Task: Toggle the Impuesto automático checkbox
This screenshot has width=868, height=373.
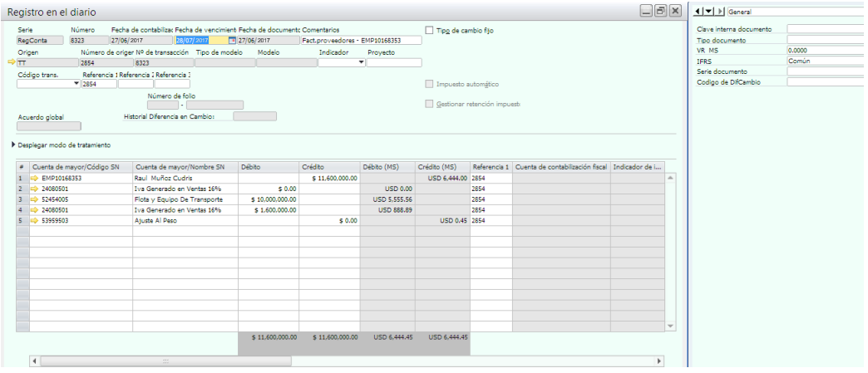Action: tap(430, 84)
